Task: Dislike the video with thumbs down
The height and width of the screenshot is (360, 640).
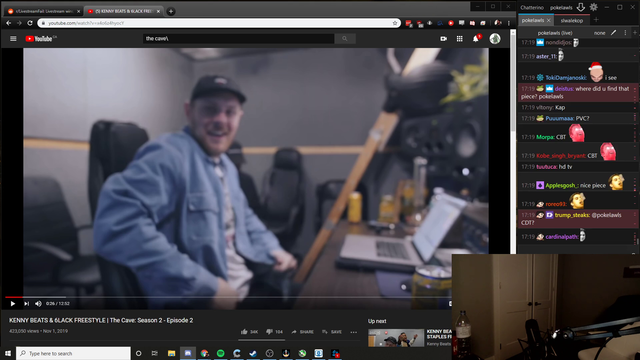Action: point(274,332)
